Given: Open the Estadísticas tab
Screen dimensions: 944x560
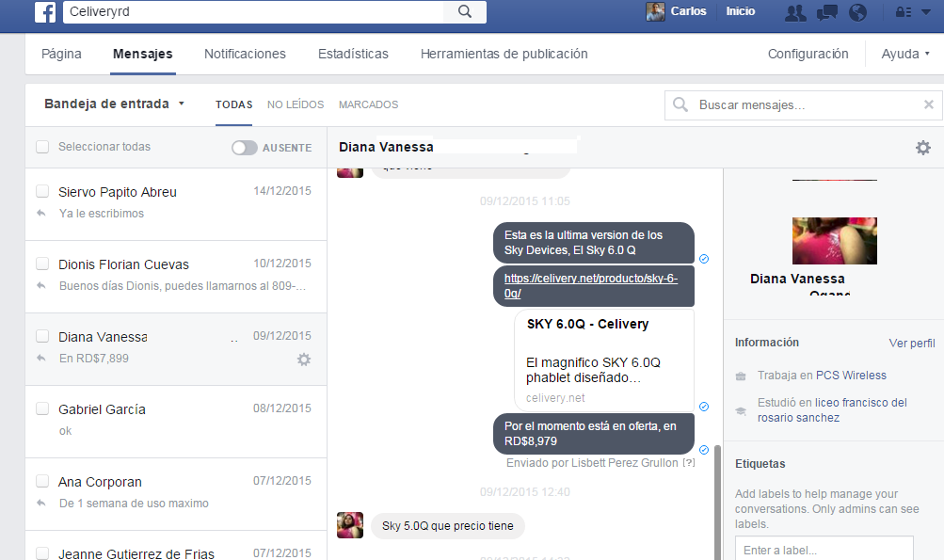Looking at the screenshot, I should [353, 54].
